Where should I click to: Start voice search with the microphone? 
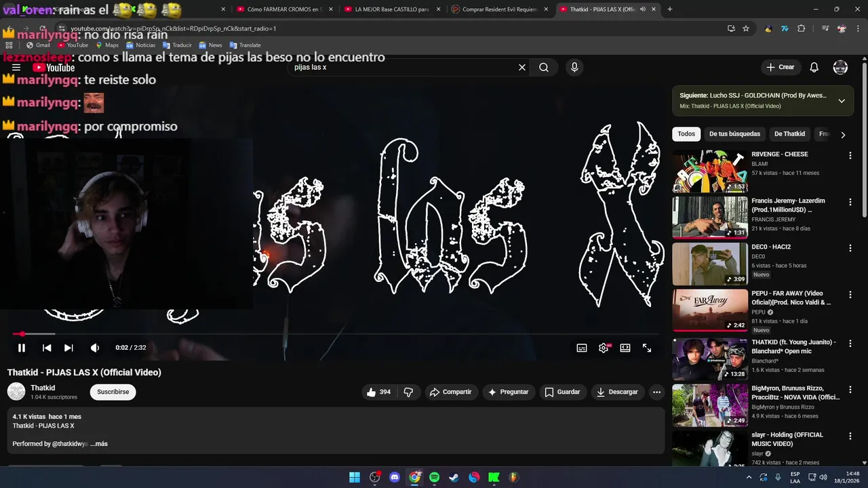point(574,67)
